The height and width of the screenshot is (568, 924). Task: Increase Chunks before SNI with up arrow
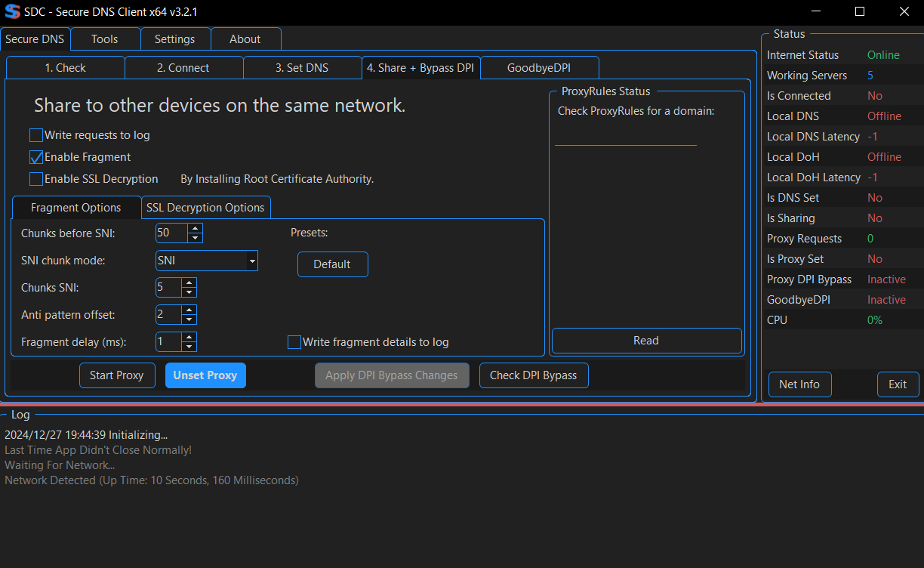point(196,228)
